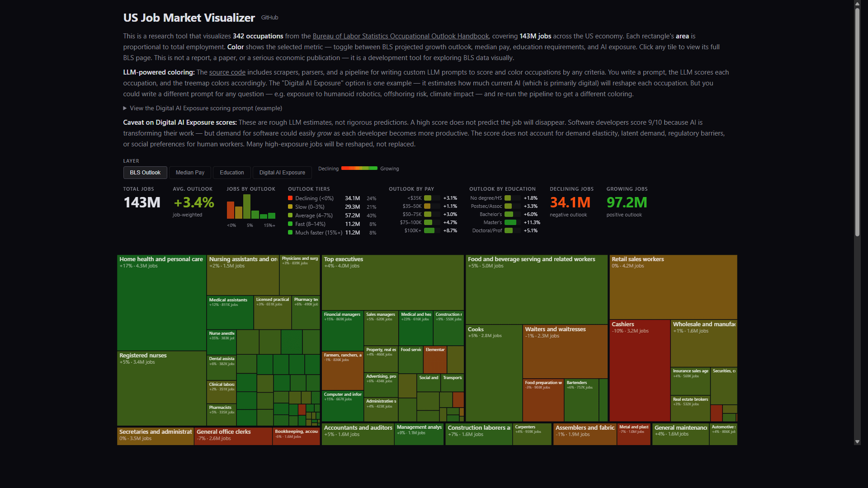The image size is (868, 488).
Task: Open the Bureau of Labor Statistics Handbook link
Action: (401, 36)
